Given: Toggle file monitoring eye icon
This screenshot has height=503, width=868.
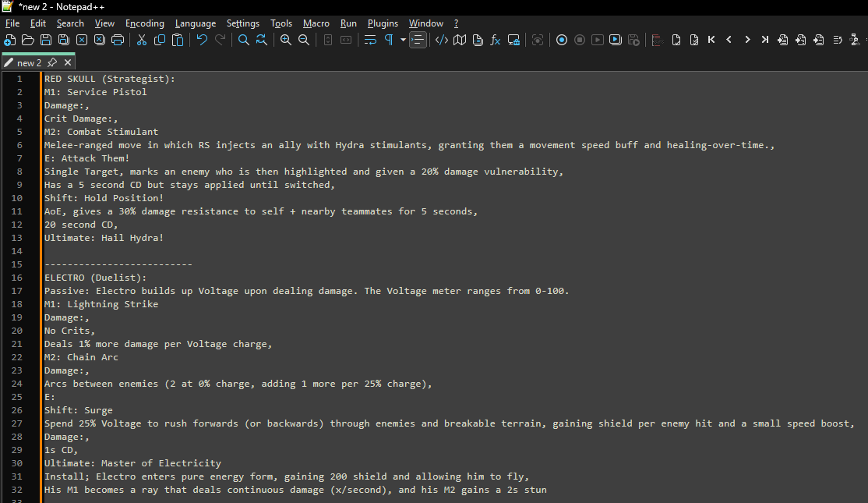Looking at the screenshot, I should coord(538,40).
